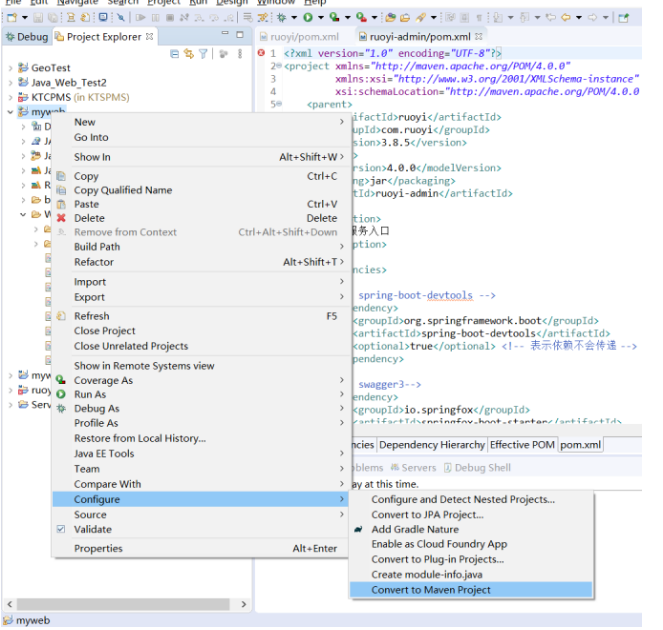The width and height of the screenshot is (663, 630).
Task: Choose Convert to Maven Project
Action: (x=471, y=590)
